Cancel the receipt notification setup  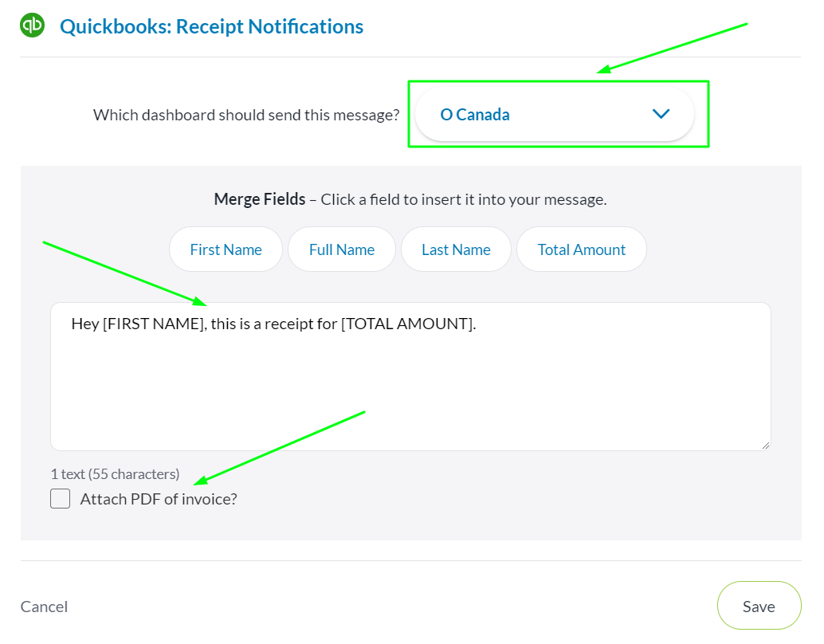(x=44, y=607)
